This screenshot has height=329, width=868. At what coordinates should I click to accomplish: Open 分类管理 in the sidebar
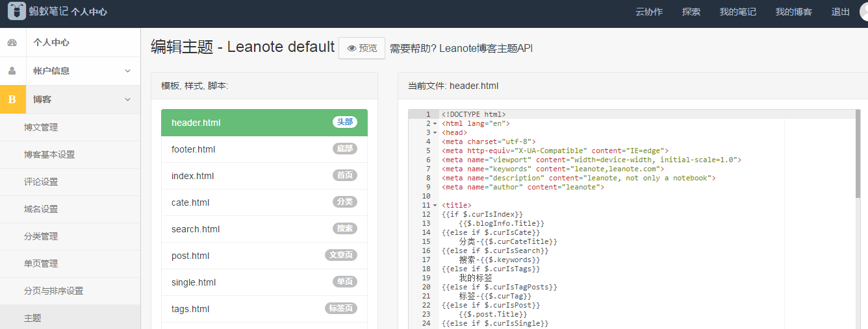(70, 236)
